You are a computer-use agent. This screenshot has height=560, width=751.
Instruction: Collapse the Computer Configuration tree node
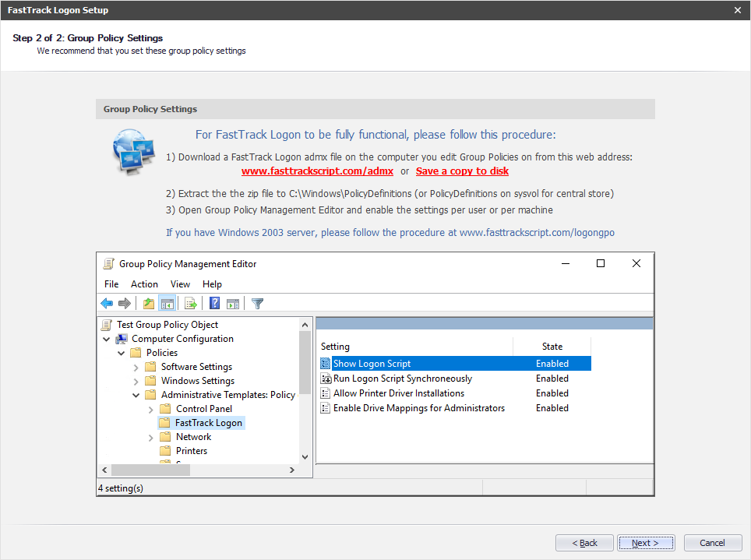tap(106, 339)
